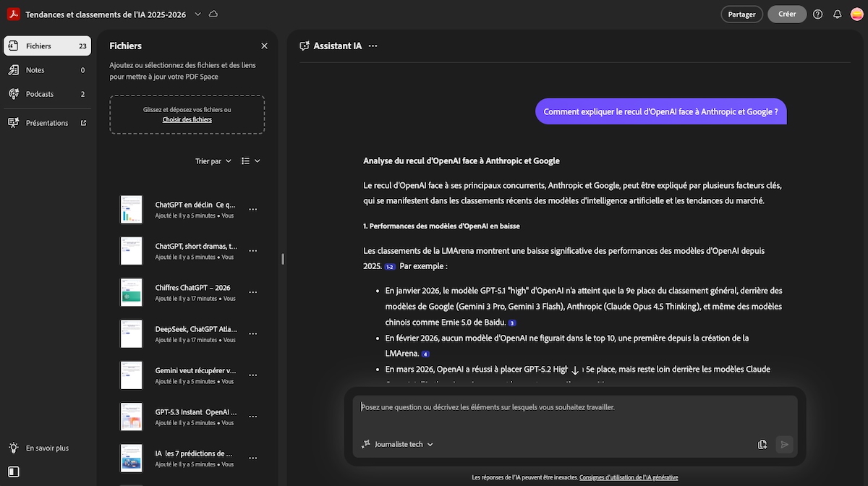Open Choisir des fichiers link
The height and width of the screenshot is (486, 868).
click(x=187, y=120)
